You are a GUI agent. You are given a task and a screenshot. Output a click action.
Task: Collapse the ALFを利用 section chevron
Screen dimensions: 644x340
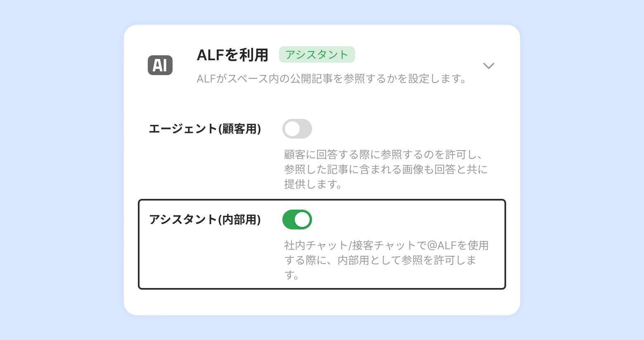click(x=489, y=66)
